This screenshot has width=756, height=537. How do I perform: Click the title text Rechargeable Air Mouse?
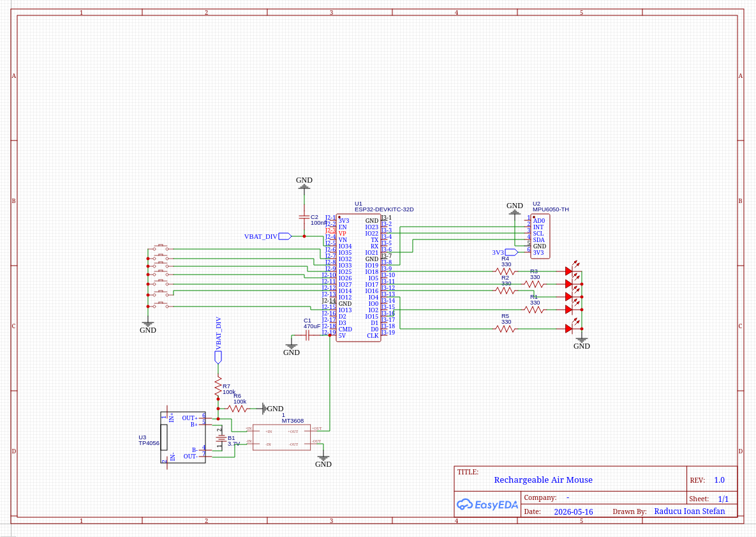[x=543, y=480]
